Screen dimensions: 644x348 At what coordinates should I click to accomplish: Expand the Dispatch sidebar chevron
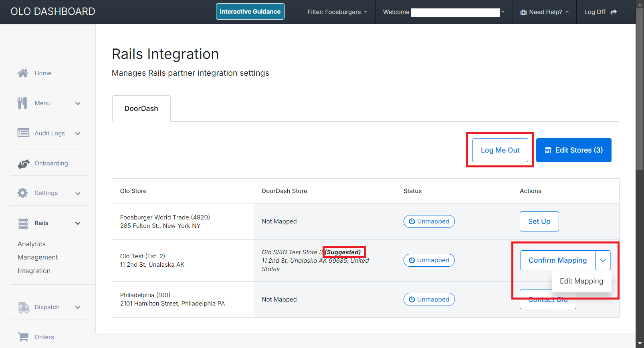78,307
